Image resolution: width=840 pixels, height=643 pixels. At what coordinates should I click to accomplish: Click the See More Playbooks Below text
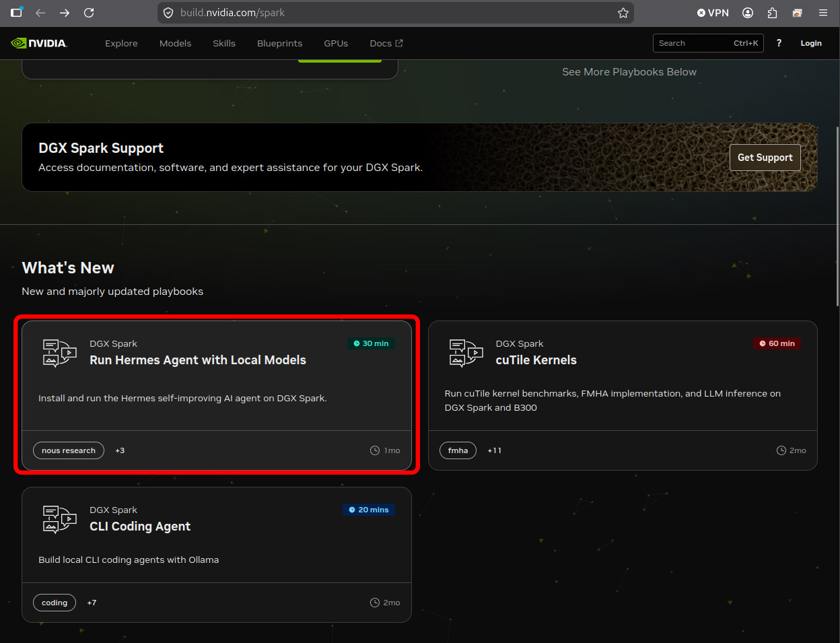pos(629,72)
